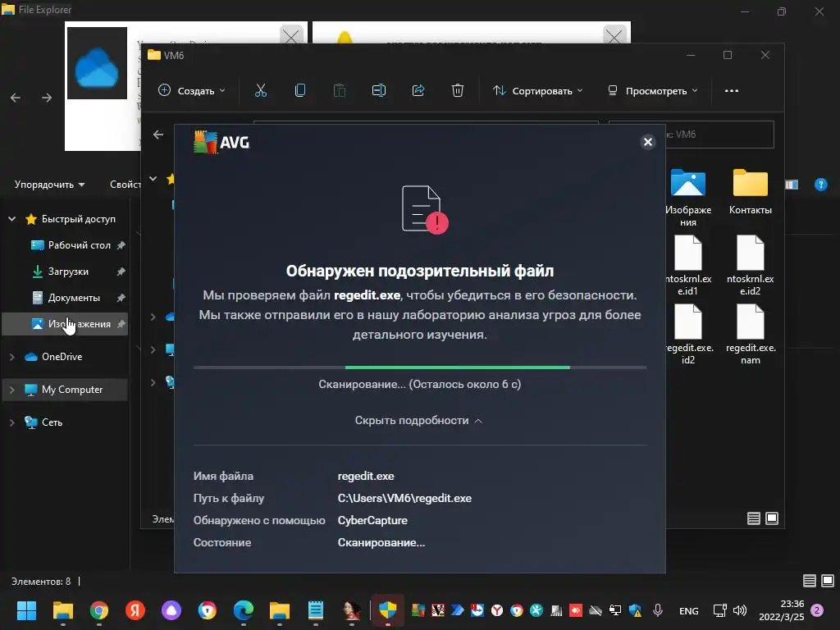
Task: Select file ntoskrnl.exe.id1
Action: click(688, 265)
